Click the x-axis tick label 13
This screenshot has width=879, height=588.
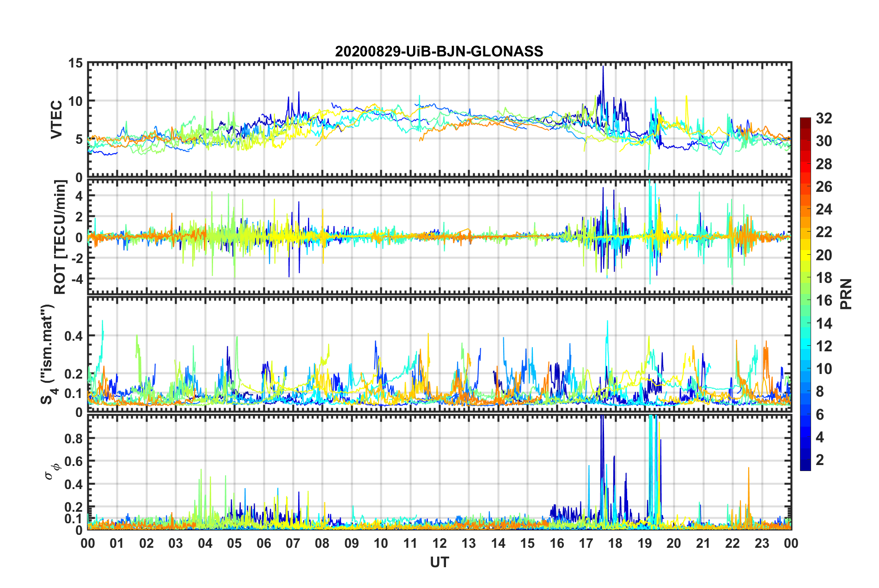pyautogui.click(x=469, y=544)
